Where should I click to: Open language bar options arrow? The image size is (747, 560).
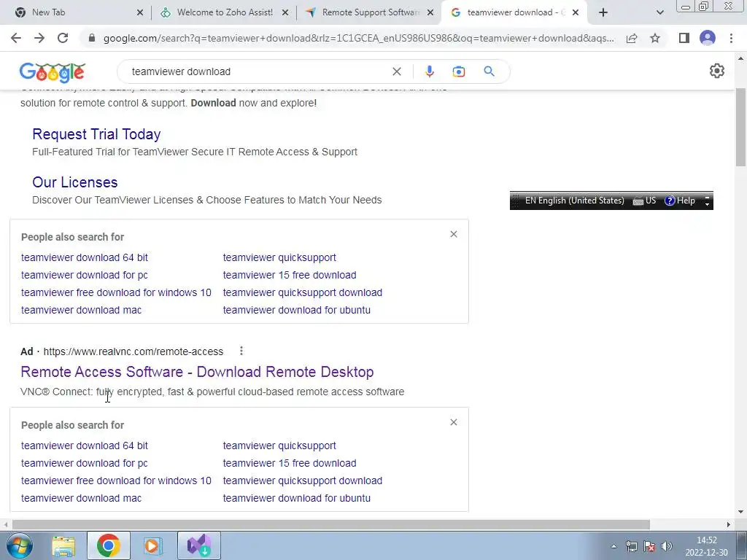(x=708, y=204)
